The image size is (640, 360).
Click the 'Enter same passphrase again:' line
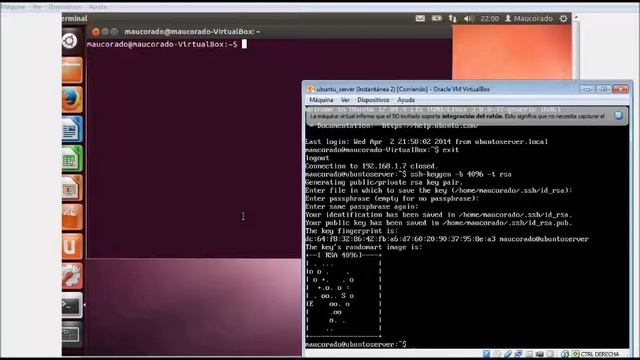362,207
